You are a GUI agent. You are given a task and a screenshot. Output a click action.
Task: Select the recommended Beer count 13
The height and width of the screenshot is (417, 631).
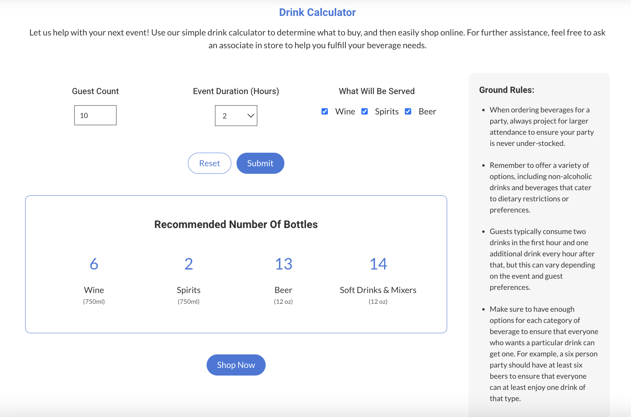tap(284, 264)
